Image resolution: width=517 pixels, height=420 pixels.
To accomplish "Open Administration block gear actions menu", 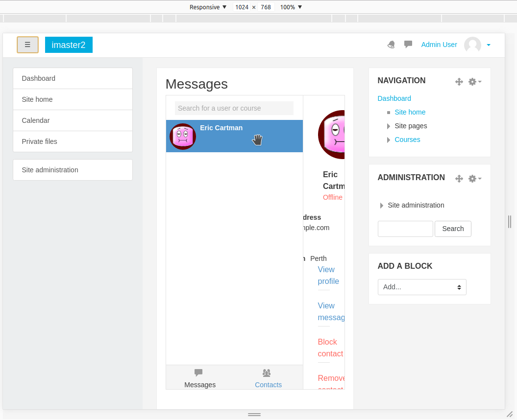I will pos(475,179).
